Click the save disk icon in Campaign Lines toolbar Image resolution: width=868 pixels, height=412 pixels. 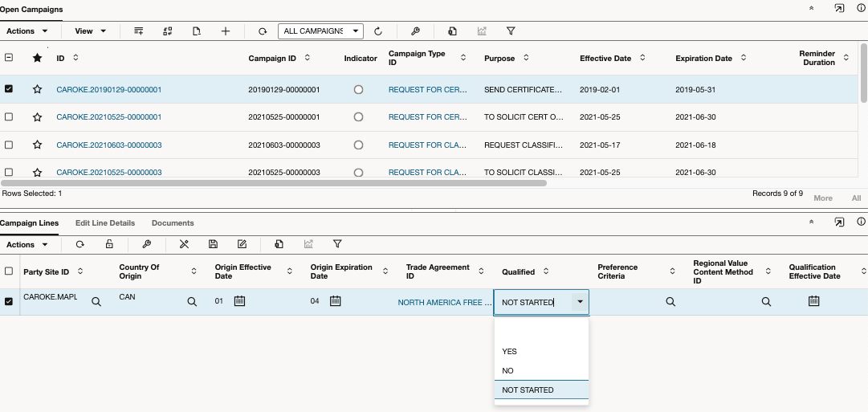pos(213,244)
